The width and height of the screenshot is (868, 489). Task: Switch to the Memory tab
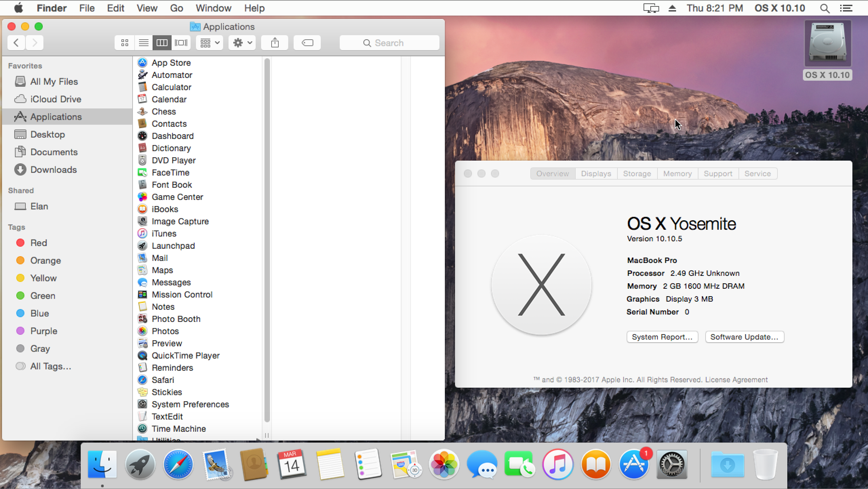[x=677, y=173]
